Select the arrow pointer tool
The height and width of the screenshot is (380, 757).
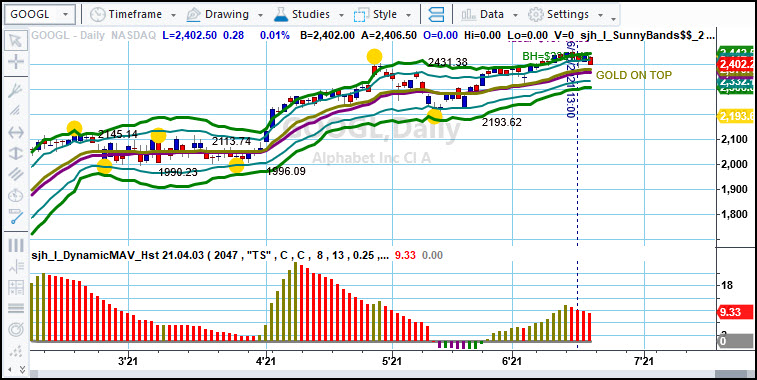(x=15, y=40)
